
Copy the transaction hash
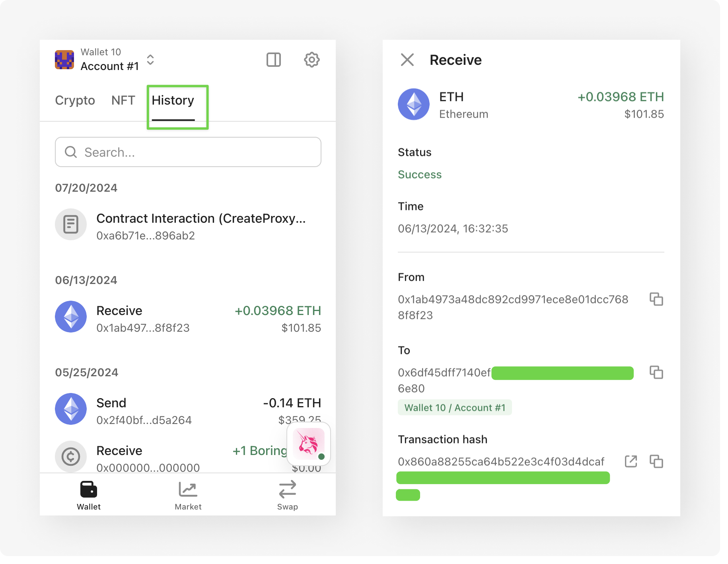(656, 461)
